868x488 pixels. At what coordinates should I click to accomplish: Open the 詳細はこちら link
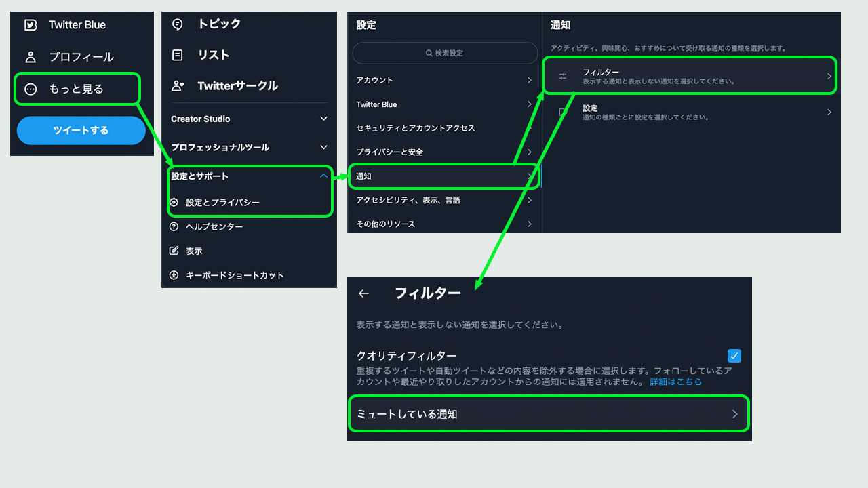pos(676,382)
